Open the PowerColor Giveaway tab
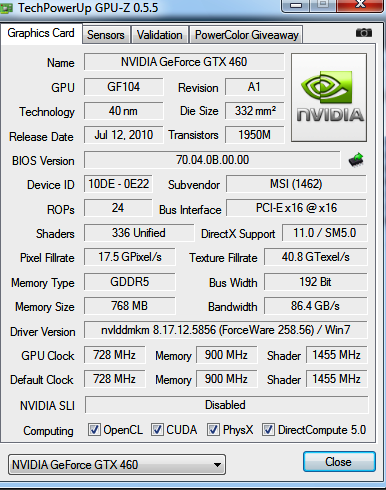 coord(246,35)
